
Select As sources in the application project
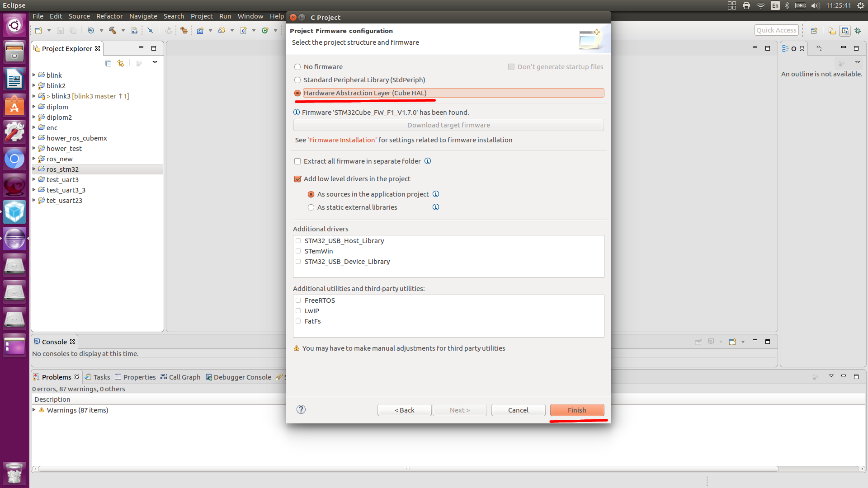click(x=311, y=194)
